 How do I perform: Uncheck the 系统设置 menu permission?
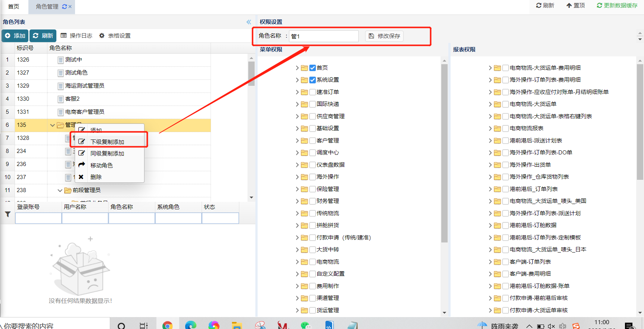[x=312, y=80]
